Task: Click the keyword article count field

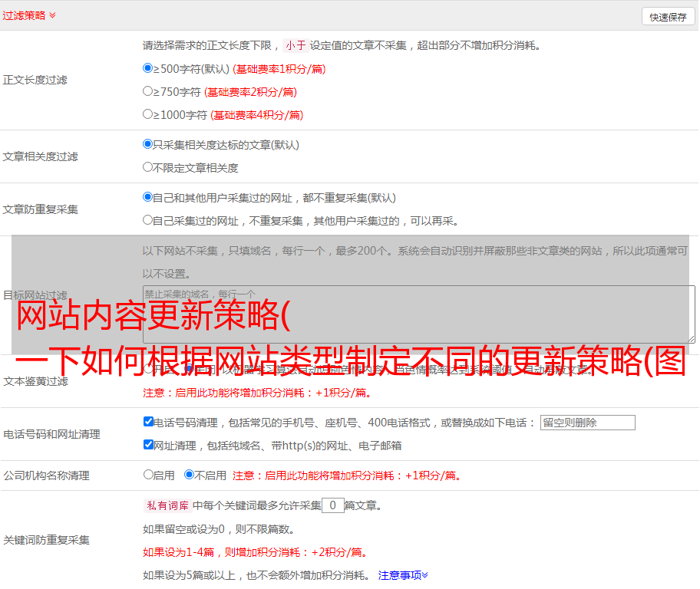Action: point(332,505)
